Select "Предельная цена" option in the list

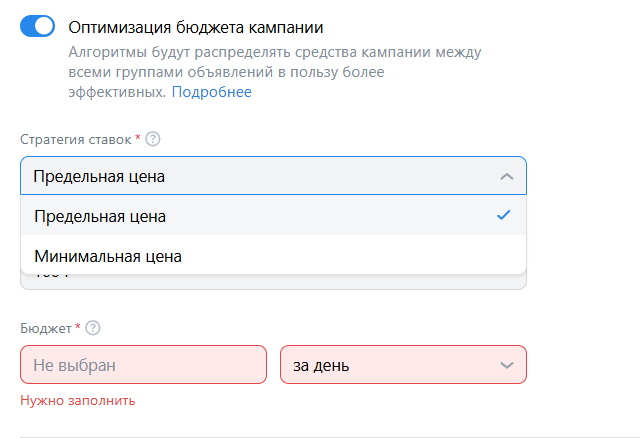[100, 216]
